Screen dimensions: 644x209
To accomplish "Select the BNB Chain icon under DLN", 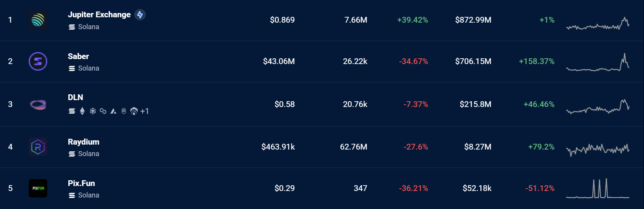I will pos(92,111).
